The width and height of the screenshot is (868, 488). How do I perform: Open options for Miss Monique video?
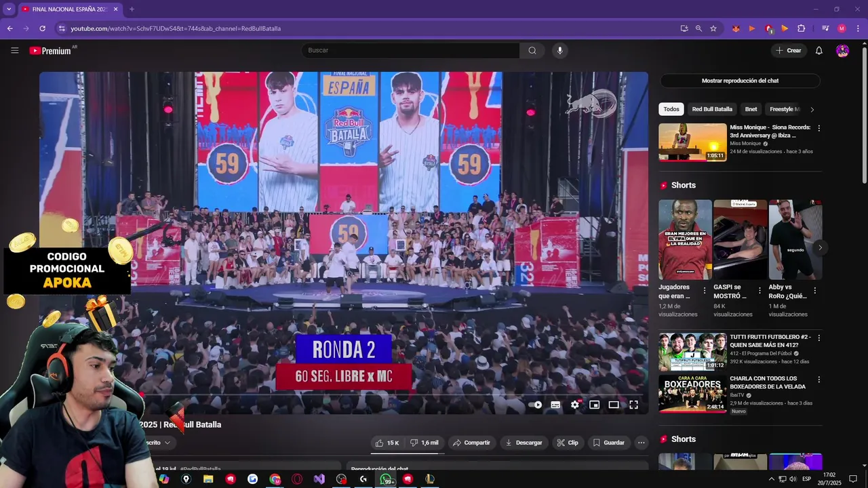[818, 128]
